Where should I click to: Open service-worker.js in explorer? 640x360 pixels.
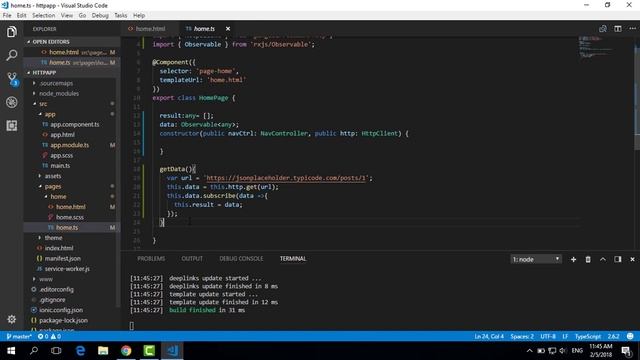click(67, 269)
